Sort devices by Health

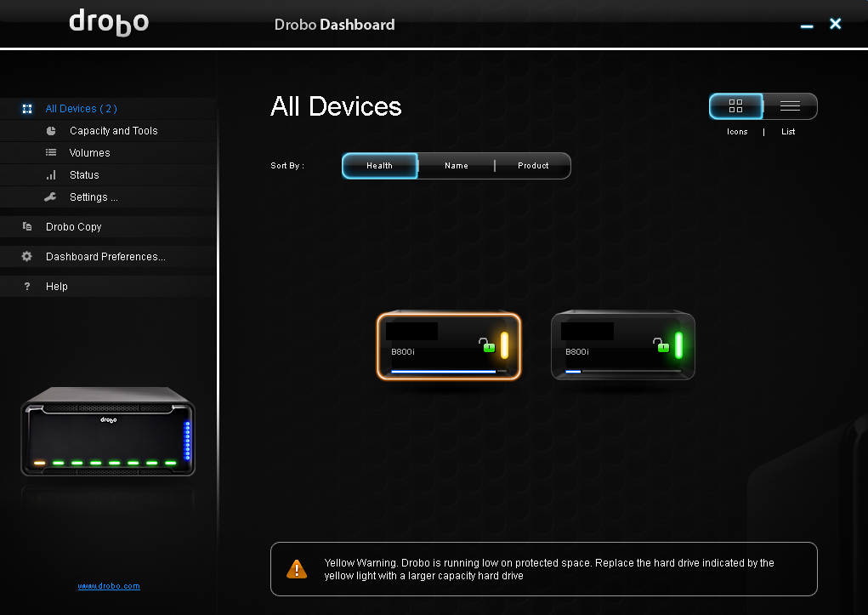click(380, 166)
